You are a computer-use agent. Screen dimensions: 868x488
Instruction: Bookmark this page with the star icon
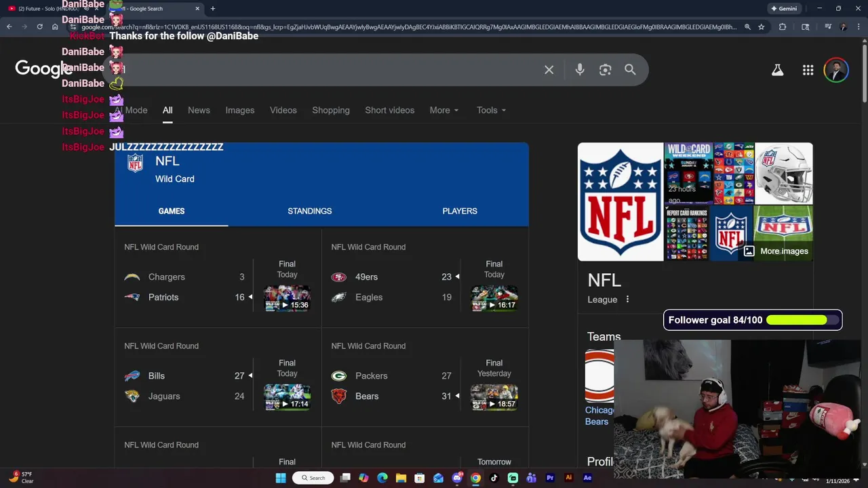click(762, 26)
